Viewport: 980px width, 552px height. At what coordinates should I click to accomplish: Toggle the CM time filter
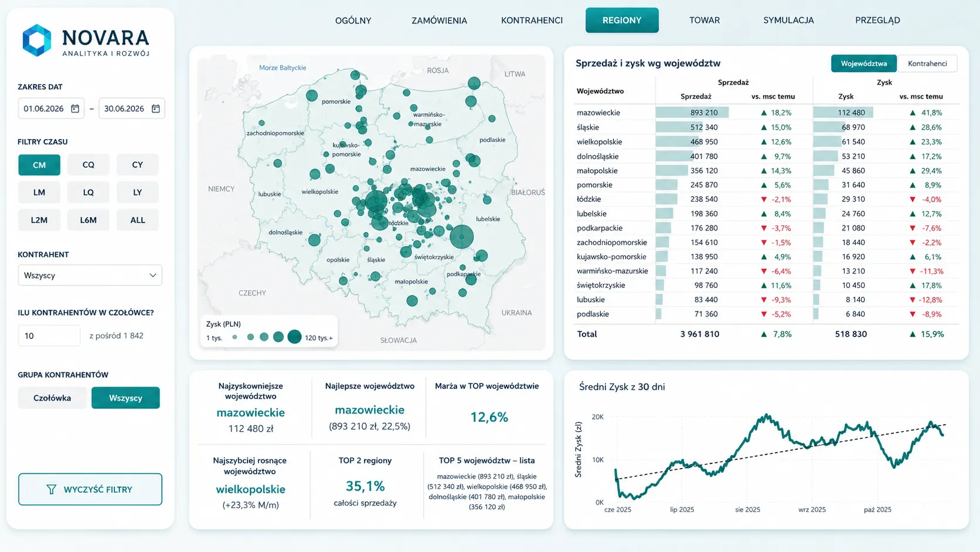coord(39,165)
